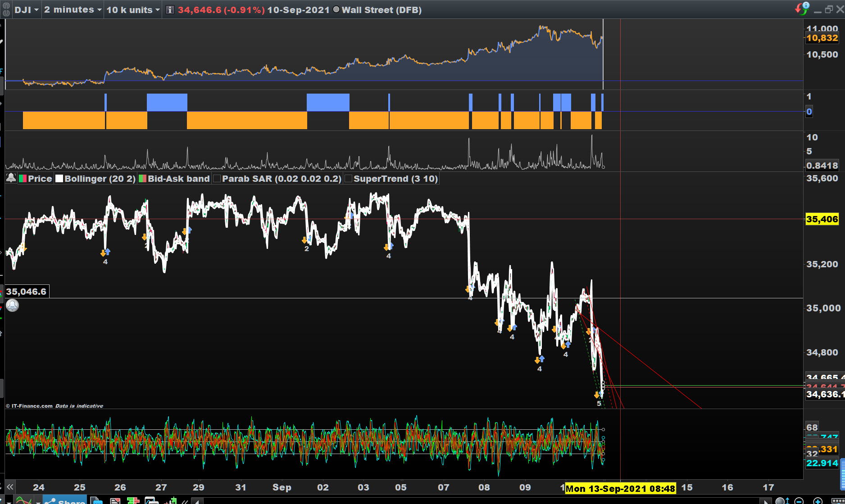Open the 10 k units dropdown
845x504 pixels.
133,10
